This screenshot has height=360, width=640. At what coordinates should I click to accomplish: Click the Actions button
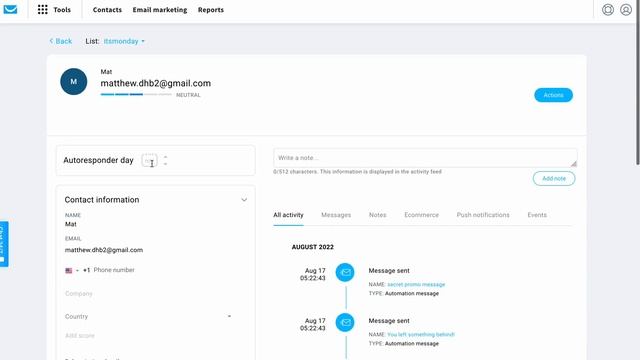[553, 95]
